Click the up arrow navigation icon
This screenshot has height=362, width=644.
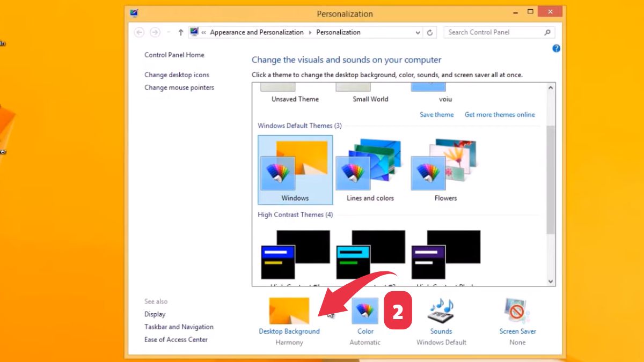tap(180, 32)
